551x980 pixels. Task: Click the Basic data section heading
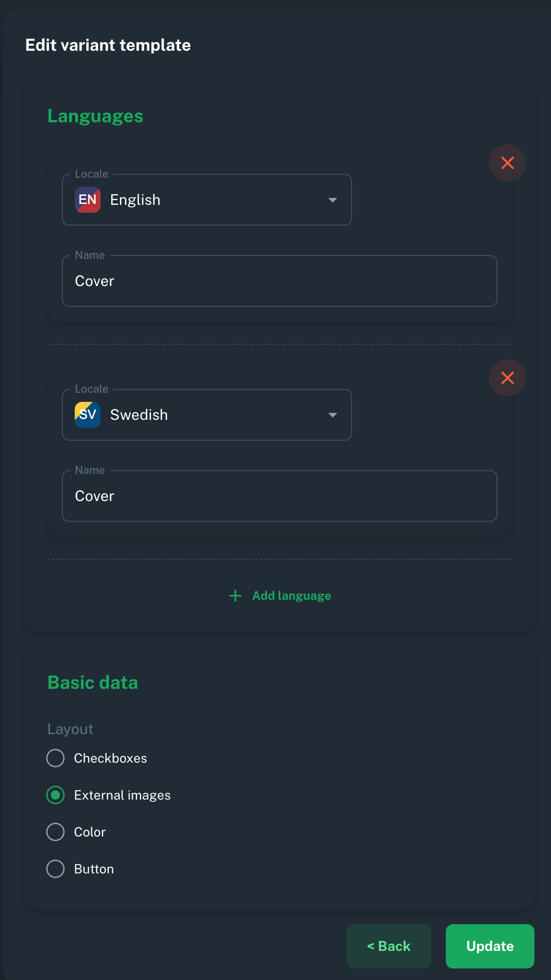pyautogui.click(x=93, y=683)
